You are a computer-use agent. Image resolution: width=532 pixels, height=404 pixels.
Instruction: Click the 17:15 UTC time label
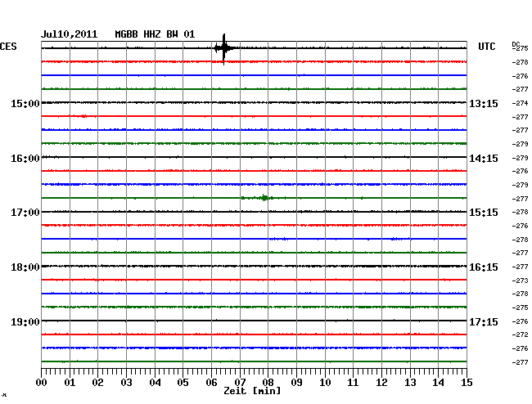coord(484,321)
